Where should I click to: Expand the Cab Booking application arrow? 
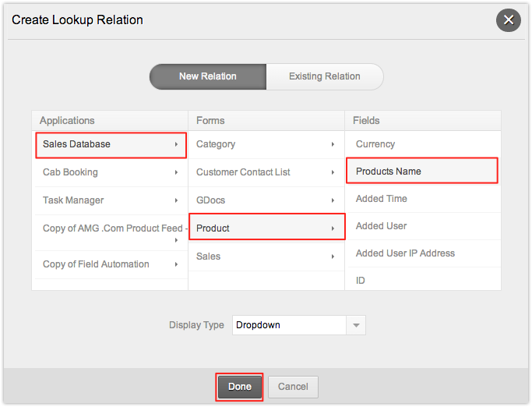[176, 172]
